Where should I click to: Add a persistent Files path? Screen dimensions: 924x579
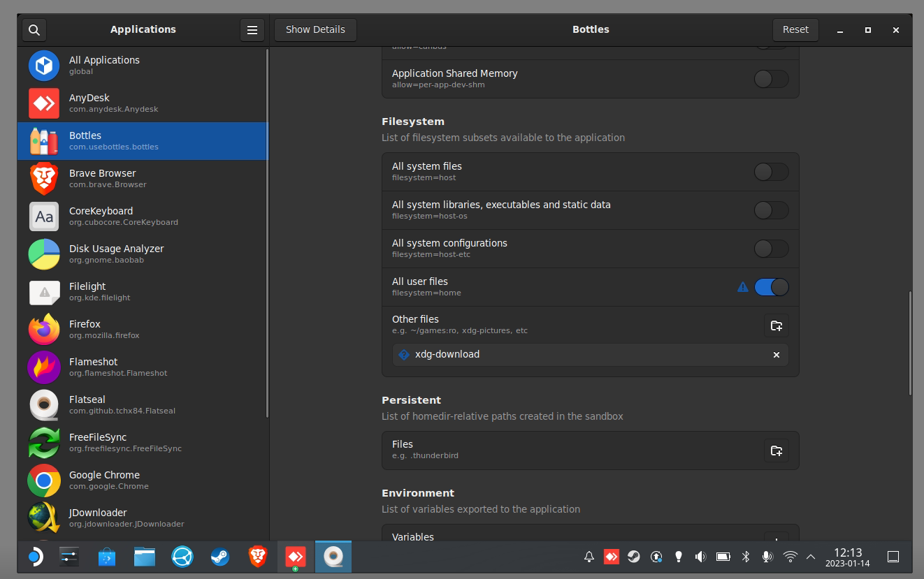pos(776,450)
